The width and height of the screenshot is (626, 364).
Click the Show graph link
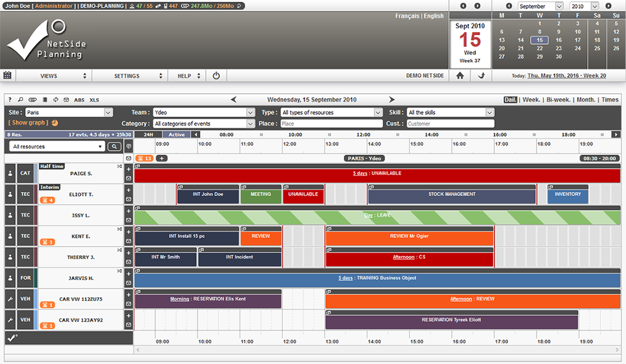pyautogui.click(x=27, y=122)
